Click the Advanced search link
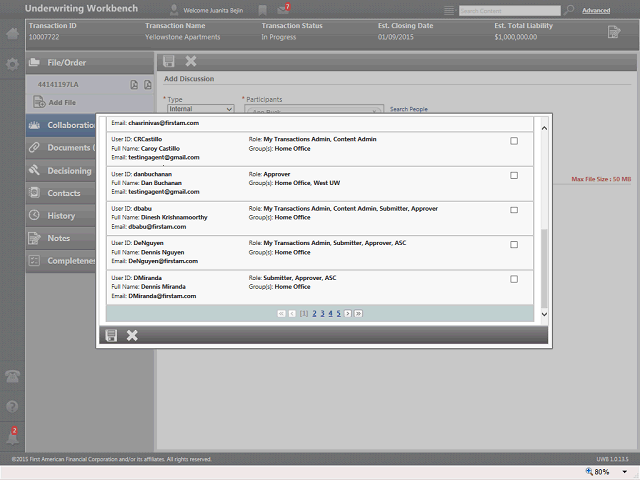Viewport: 640px width, 480px height. (x=596, y=10)
